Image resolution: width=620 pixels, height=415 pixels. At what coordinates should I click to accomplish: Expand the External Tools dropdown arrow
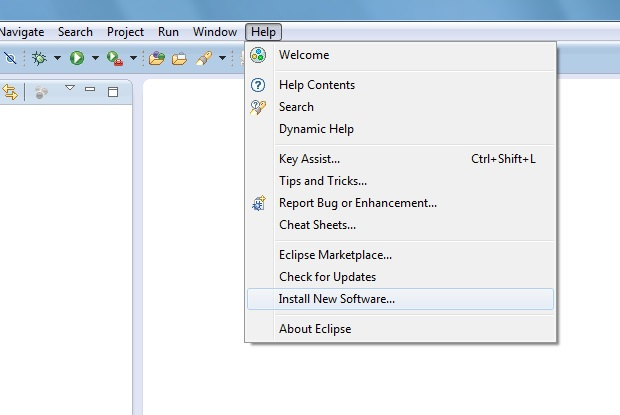click(x=133, y=58)
